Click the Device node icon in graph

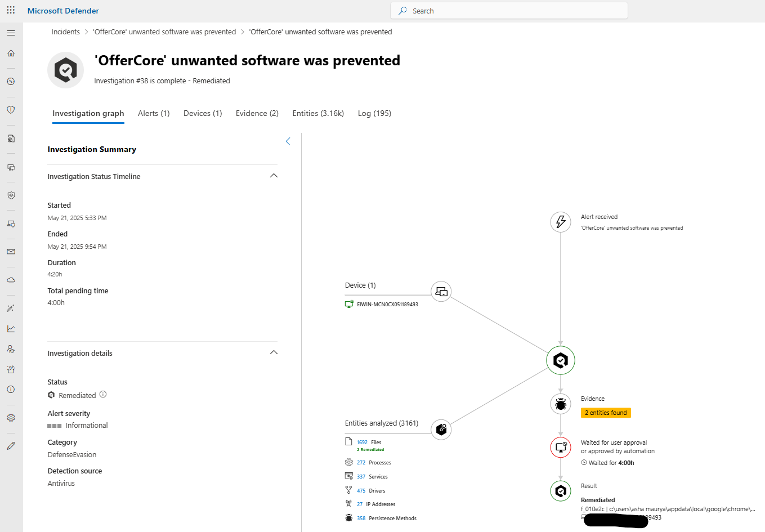click(441, 292)
